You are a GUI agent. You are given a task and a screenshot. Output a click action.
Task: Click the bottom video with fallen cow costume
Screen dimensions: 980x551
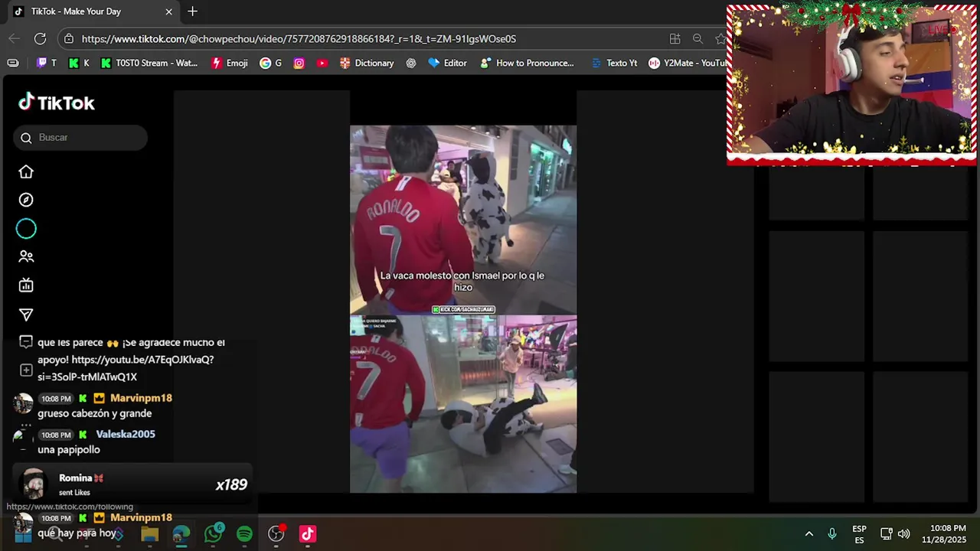(x=463, y=404)
